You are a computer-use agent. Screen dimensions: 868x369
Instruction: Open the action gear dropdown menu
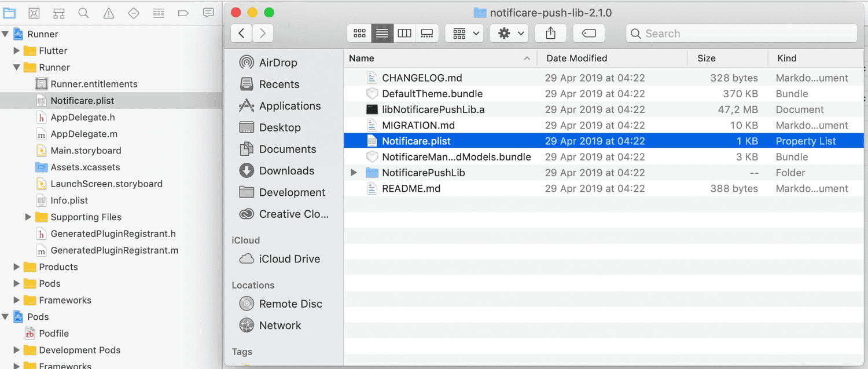tap(509, 33)
